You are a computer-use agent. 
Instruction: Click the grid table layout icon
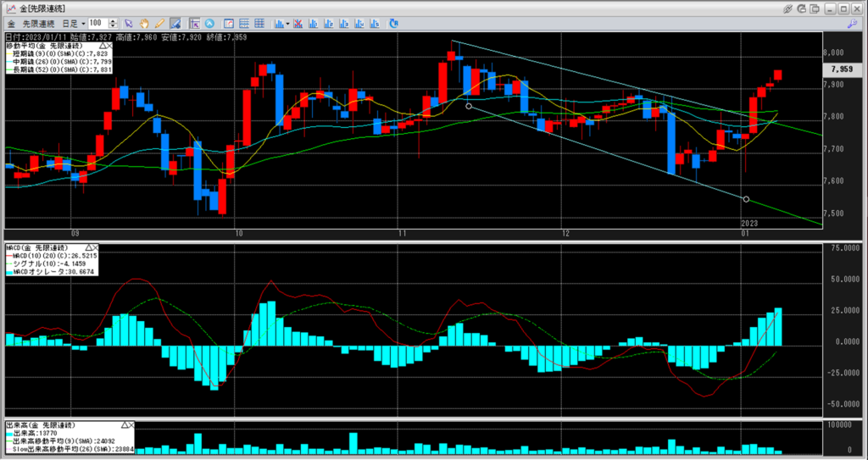[x=259, y=23]
